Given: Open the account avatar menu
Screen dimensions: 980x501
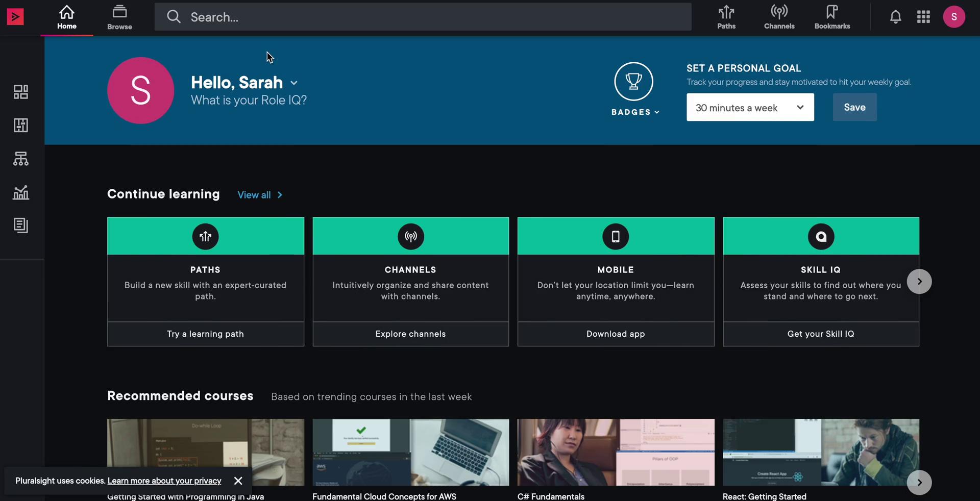Looking at the screenshot, I should (954, 17).
